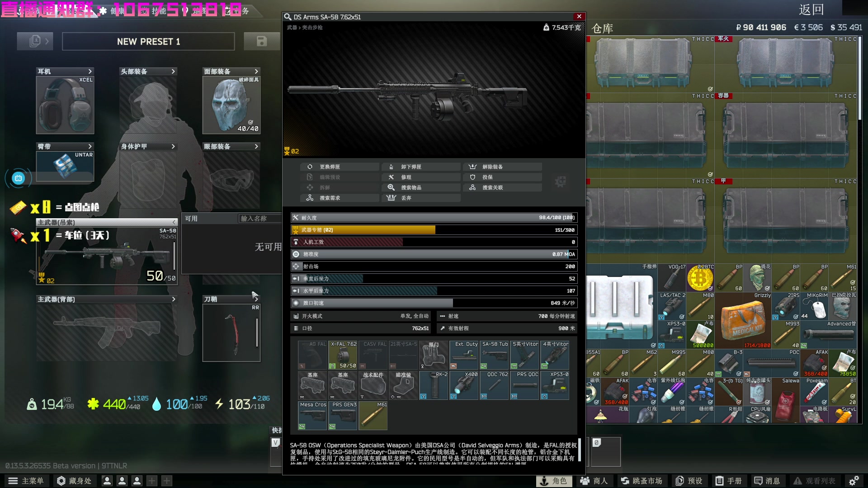Select the MIKoRIM item in stash
The height and width of the screenshot is (488, 868).
tap(814, 306)
